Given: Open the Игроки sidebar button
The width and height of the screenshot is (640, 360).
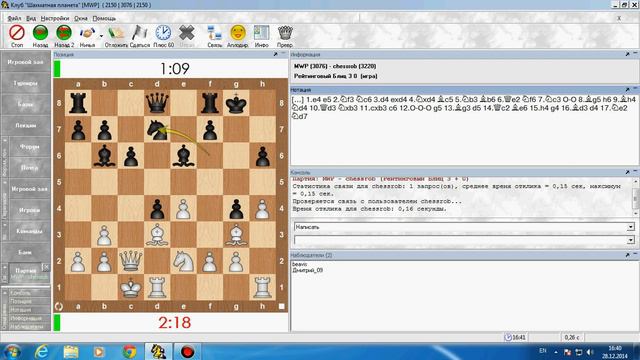Looking at the screenshot, I should 29,210.
